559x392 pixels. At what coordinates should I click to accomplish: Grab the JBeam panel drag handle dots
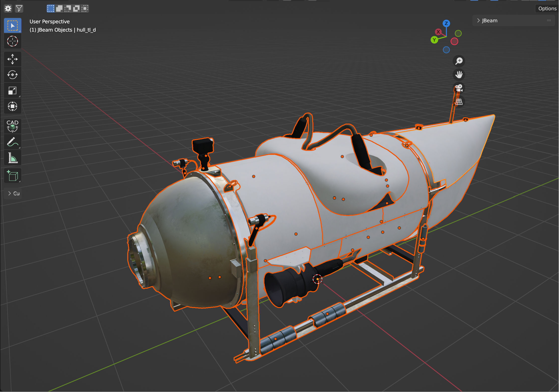point(549,21)
